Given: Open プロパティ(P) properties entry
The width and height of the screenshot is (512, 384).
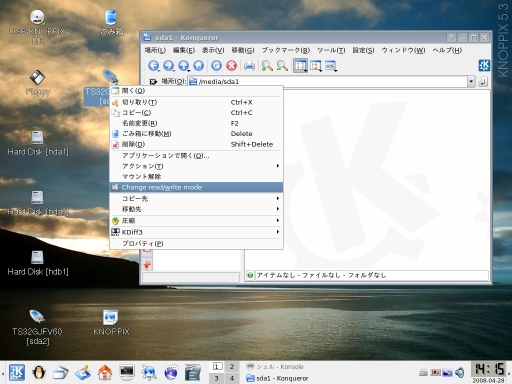Looking at the screenshot, I should point(196,244).
